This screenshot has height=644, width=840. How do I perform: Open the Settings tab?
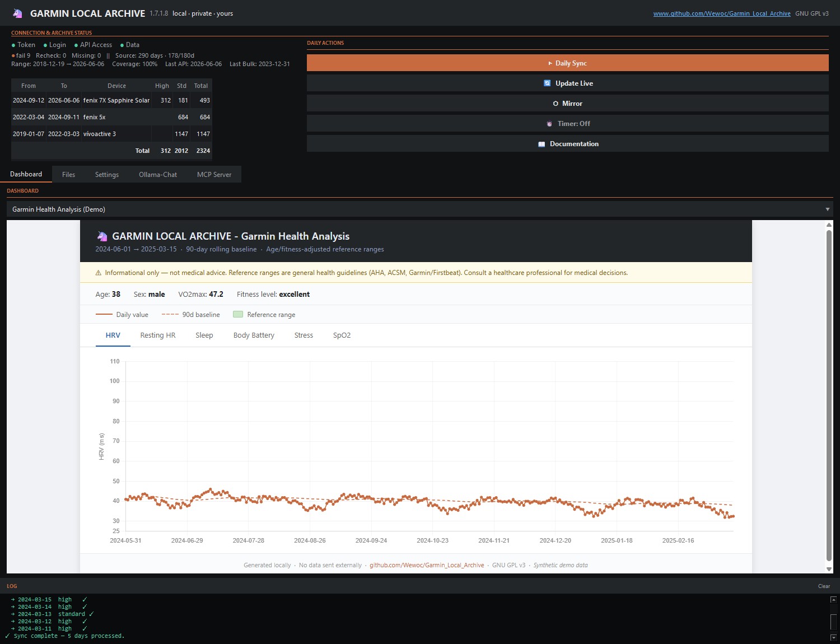point(107,175)
